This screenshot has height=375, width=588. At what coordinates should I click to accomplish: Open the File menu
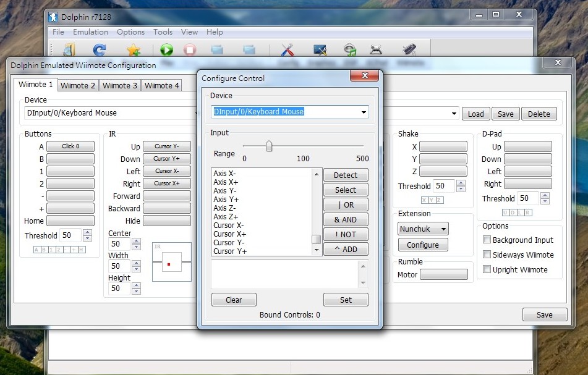coord(58,32)
